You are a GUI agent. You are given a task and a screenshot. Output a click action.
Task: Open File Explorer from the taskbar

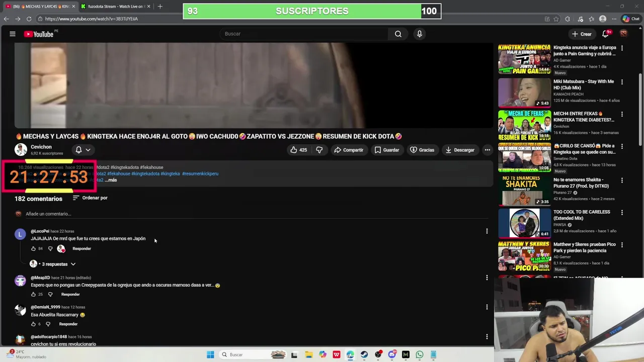[x=308, y=354]
